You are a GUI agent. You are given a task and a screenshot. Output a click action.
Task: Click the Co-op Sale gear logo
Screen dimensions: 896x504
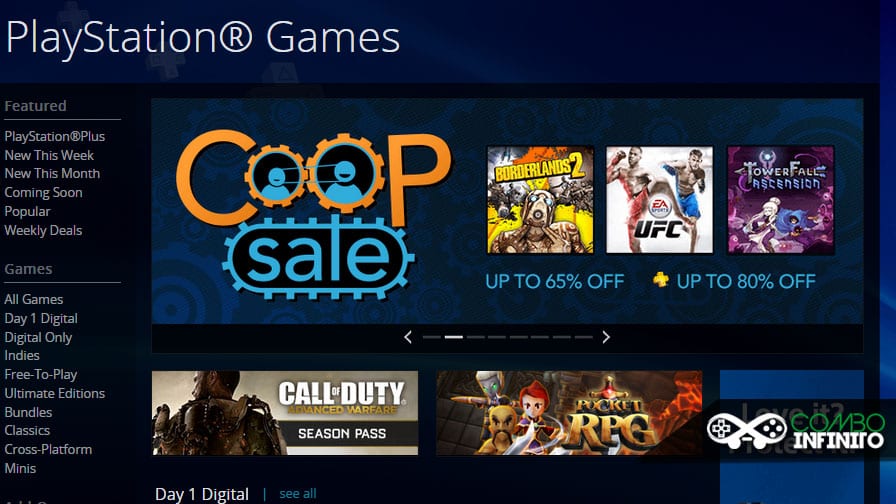pos(314,214)
